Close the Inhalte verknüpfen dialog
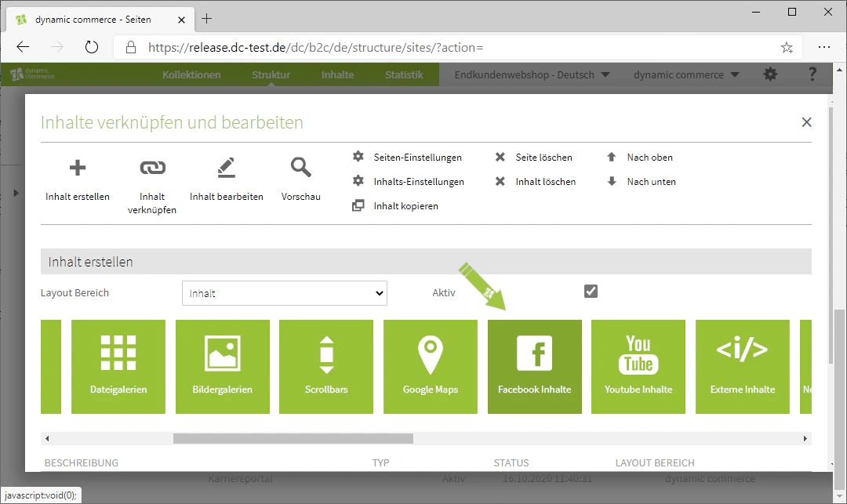847x504 pixels. click(x=806, y=122)
